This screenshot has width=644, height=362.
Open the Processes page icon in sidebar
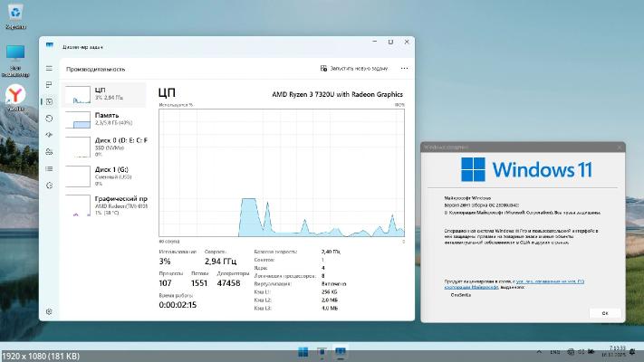49,86
